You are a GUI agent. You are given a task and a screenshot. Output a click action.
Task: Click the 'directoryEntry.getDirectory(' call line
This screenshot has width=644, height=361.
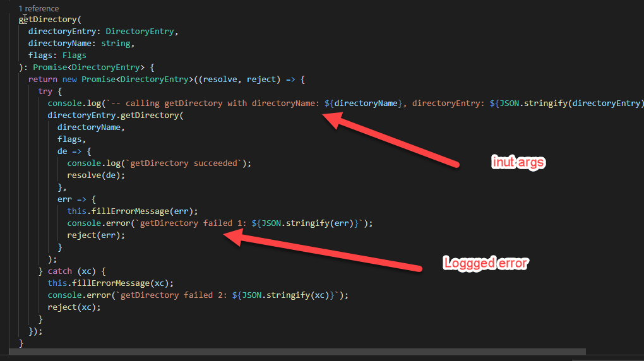pos(116,115)
